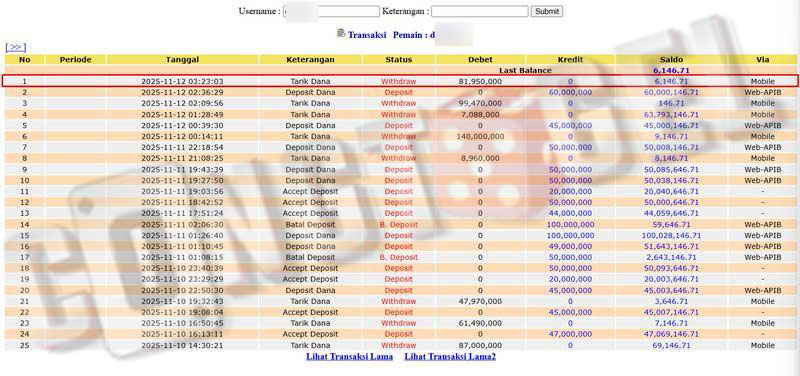800x376 pixels.
Task: Click the Via column header
Action: pos(762,60)
